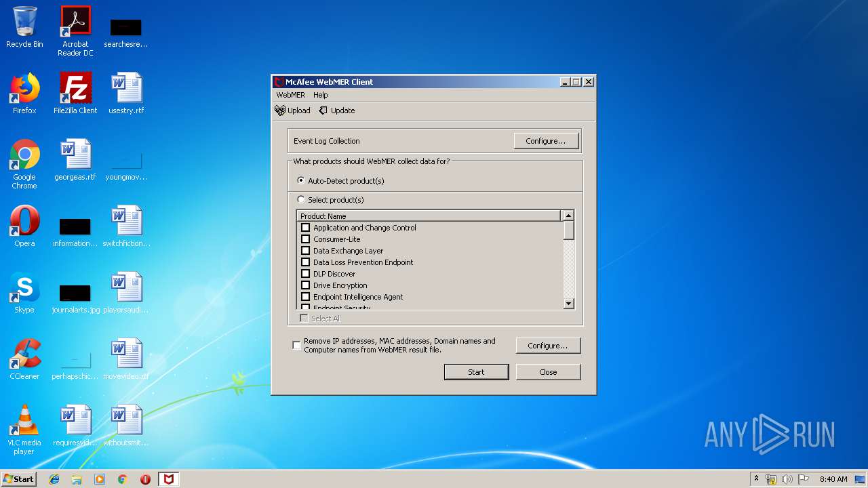Click the Start button in WebMER
The image size is (868, 488).
(476, 372)
